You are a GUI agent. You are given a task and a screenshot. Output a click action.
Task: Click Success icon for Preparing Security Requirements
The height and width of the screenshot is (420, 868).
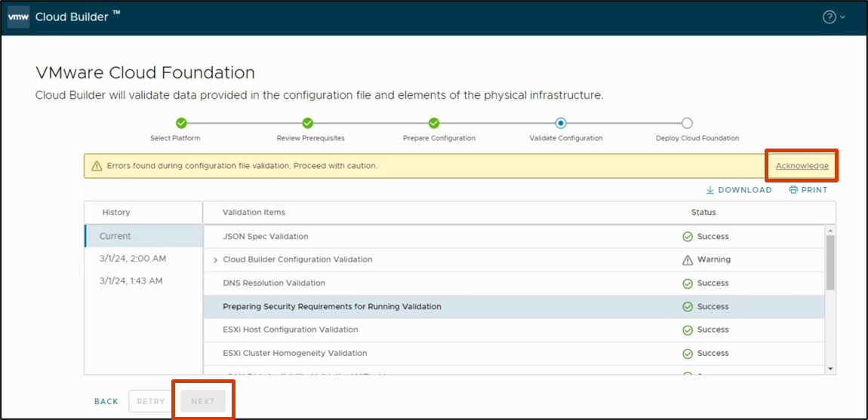(x=688, y=307)
